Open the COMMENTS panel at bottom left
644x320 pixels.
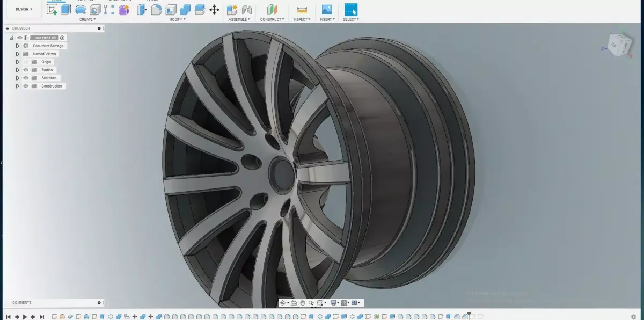(21, 302)
